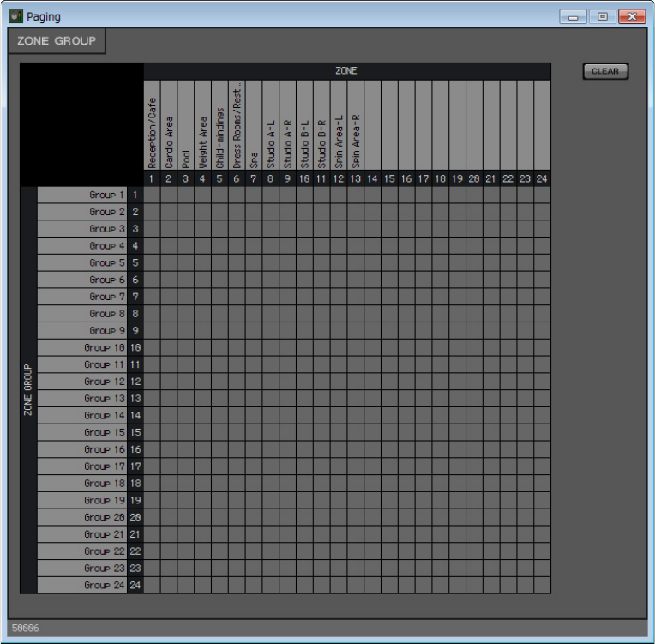Click row number 17 beside Group 17

(x=135, y=466)
